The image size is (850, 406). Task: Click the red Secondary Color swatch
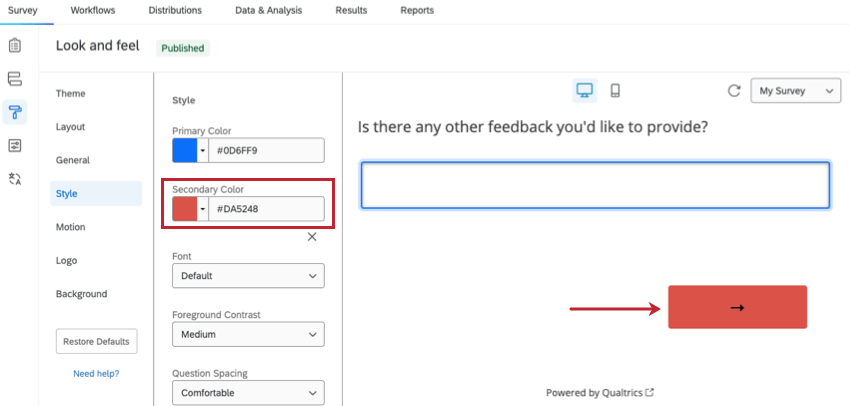tap(185, 209)
